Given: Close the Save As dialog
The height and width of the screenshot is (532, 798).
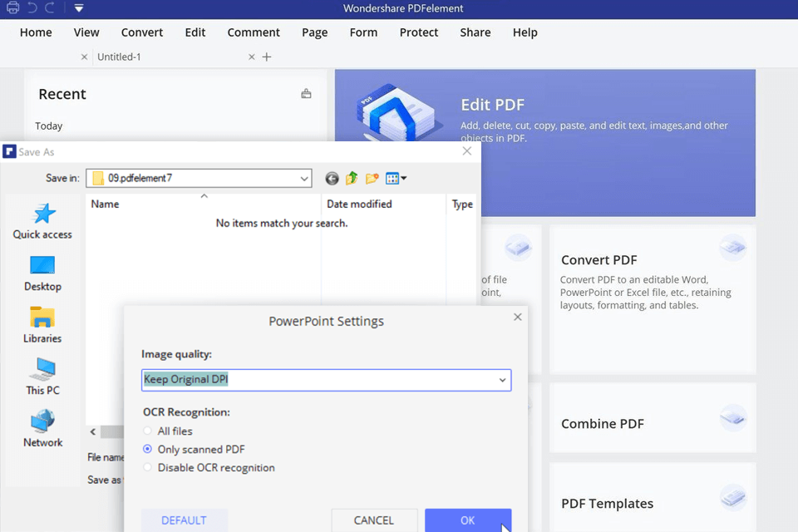Looking at the screenshot, I should point(466,151).
